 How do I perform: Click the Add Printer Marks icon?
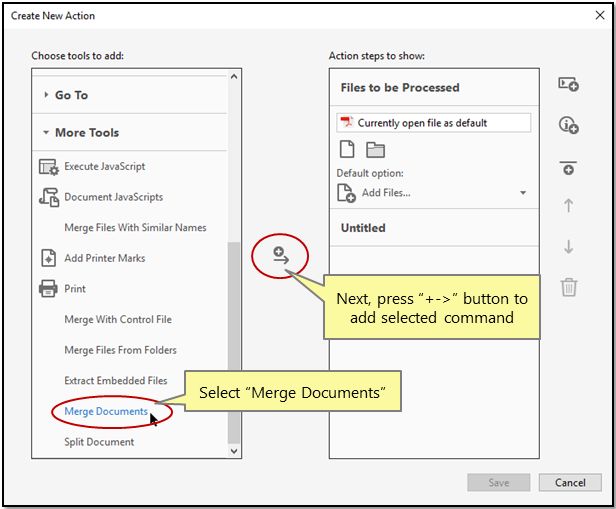point(48,258)
